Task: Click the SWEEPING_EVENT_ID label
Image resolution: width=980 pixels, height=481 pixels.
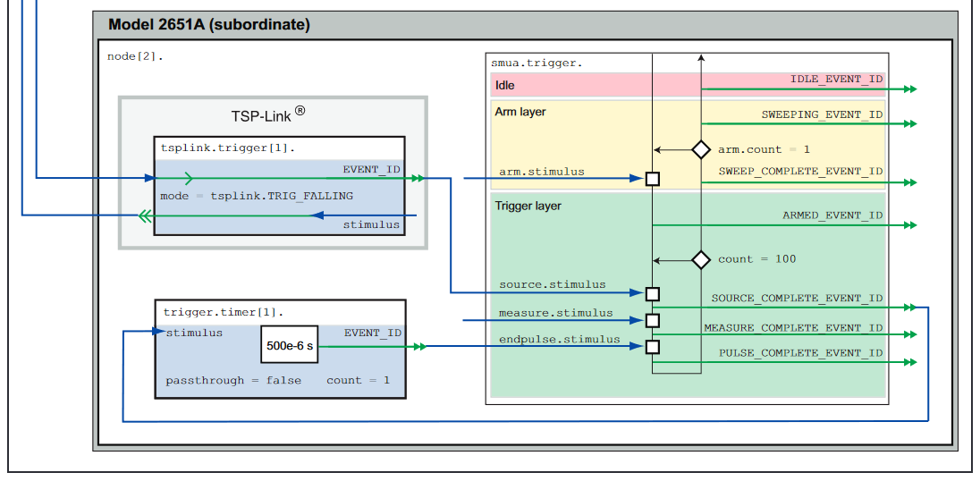Action: point(822,114)
